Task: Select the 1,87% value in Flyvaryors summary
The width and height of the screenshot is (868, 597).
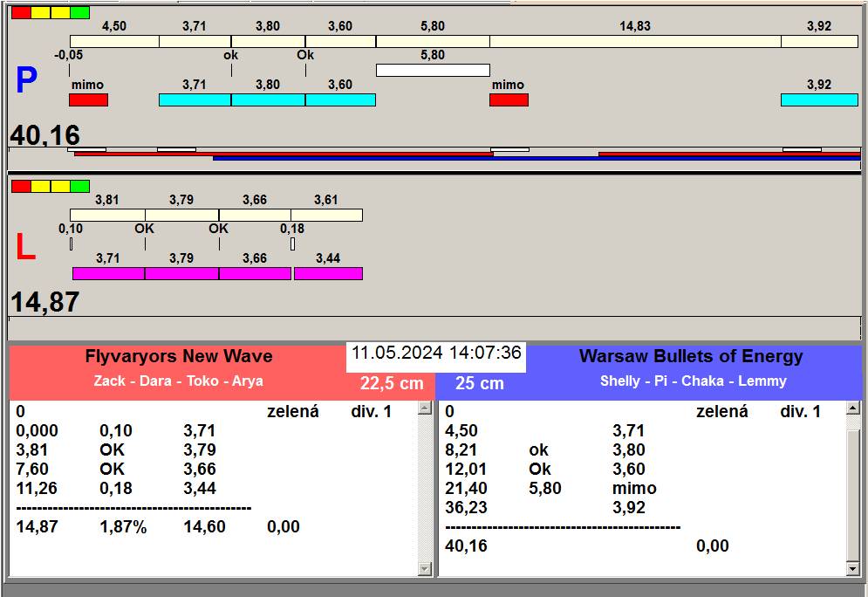Action: [123, 526]
